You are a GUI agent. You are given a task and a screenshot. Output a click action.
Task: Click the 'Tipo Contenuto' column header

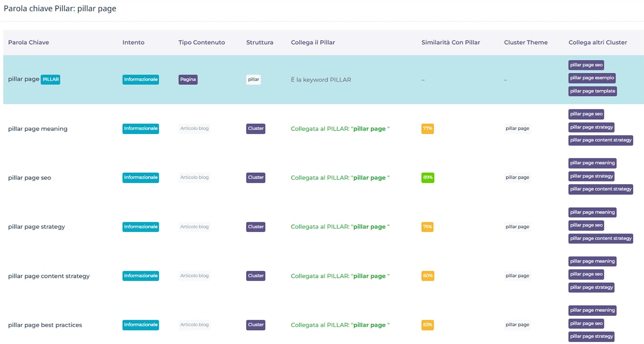(x=202, y=42)
